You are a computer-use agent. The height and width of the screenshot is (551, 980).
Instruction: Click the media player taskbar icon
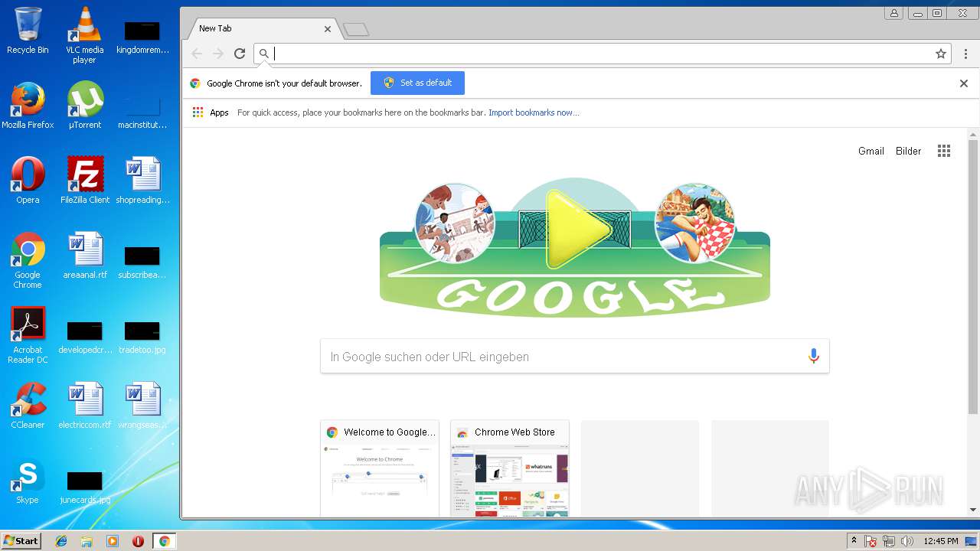pyautogui.click(x=112, y=541)
